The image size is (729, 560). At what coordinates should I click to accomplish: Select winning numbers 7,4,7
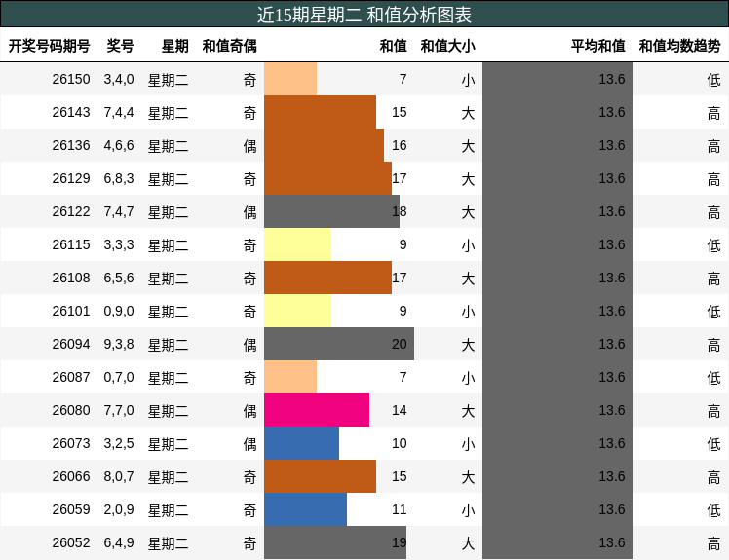pyautogui.click(x=119, y=212)
